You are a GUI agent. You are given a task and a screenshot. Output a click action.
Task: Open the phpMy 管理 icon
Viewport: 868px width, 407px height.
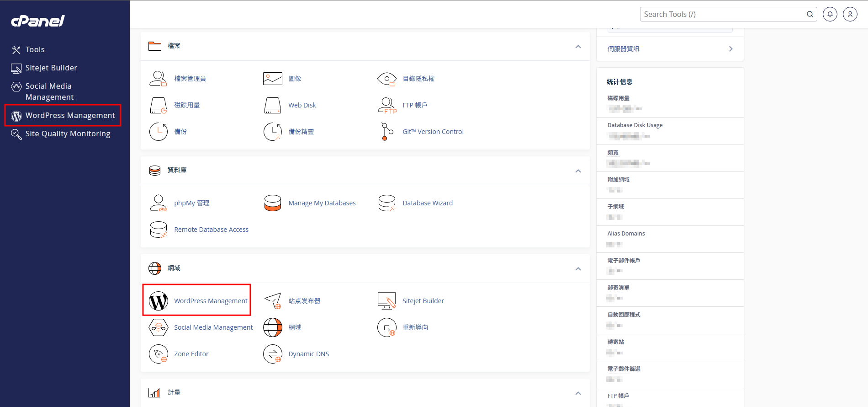pos(158,203)
